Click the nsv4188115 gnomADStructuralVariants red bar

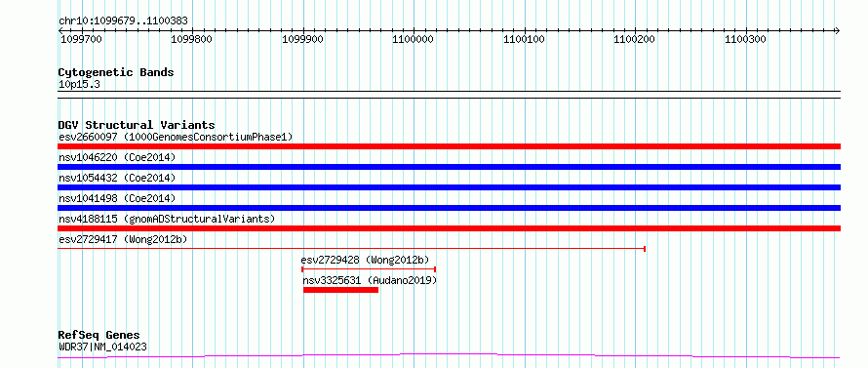click(449, 228)
